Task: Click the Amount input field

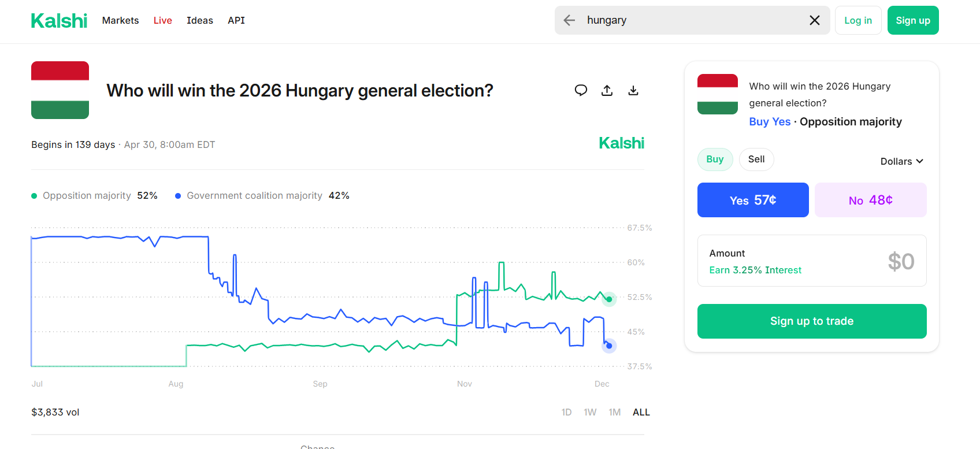Action: [811, 261]
